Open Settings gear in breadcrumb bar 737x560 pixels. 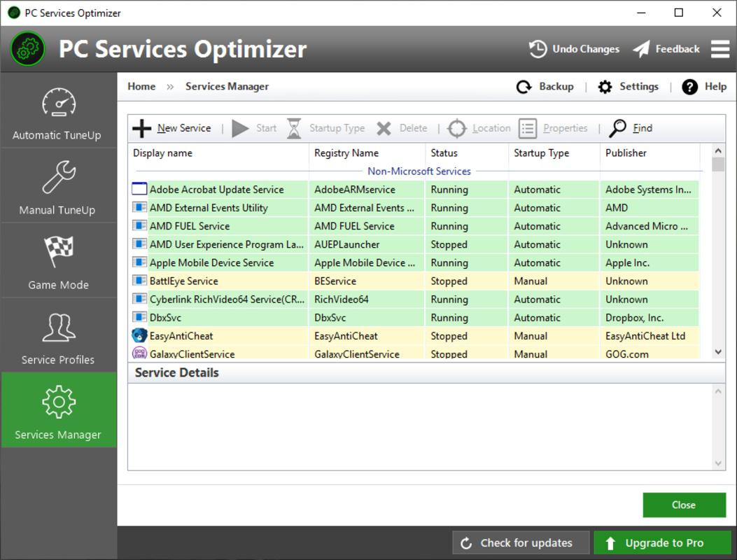[605, 87]
